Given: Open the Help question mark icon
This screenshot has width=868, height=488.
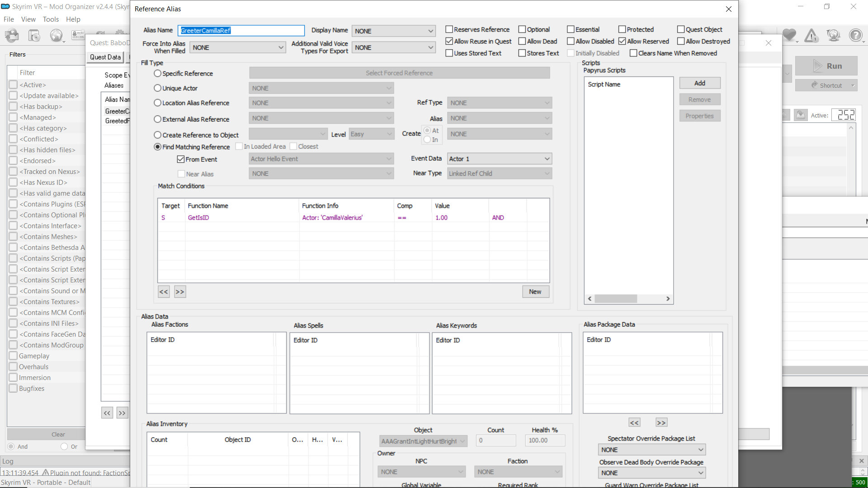Looking at the screenshot, I should (855, 35).
